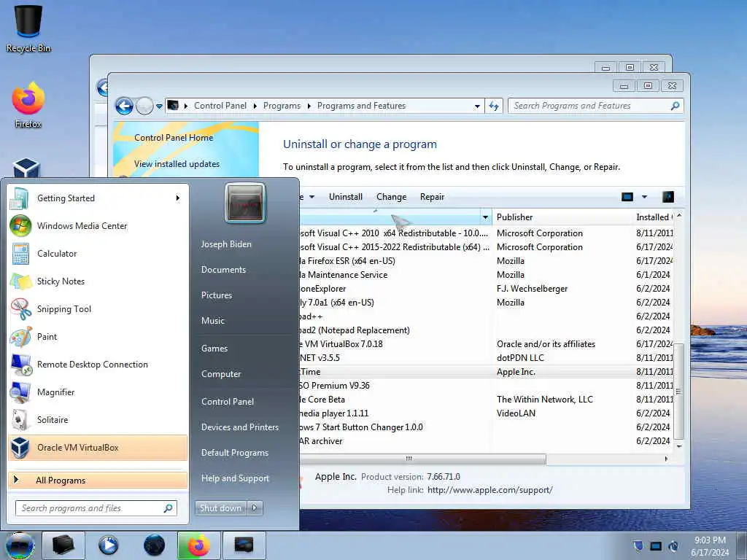Open Default Programs from Start menu
This screenshot has height=560, width=747.
(234, 452)
